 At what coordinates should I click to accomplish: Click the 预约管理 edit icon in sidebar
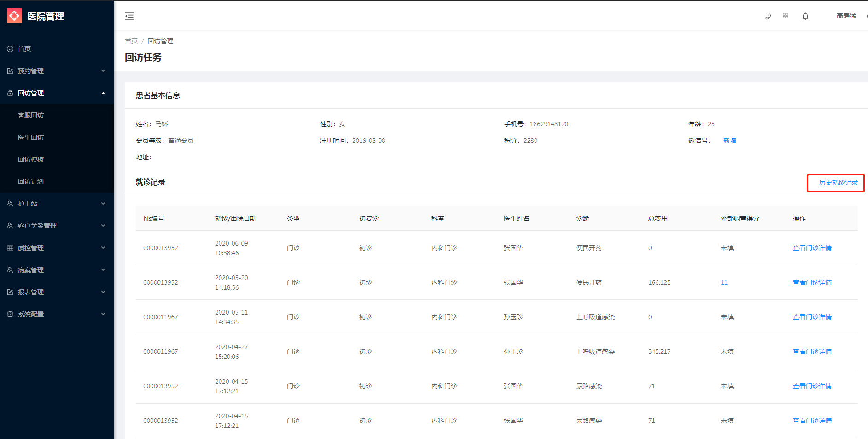10,71
